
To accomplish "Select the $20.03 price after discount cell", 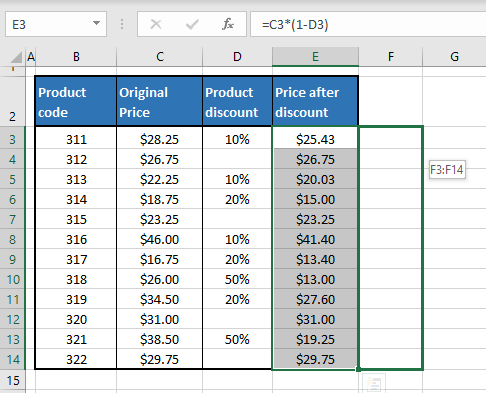I will pos(315,179).
